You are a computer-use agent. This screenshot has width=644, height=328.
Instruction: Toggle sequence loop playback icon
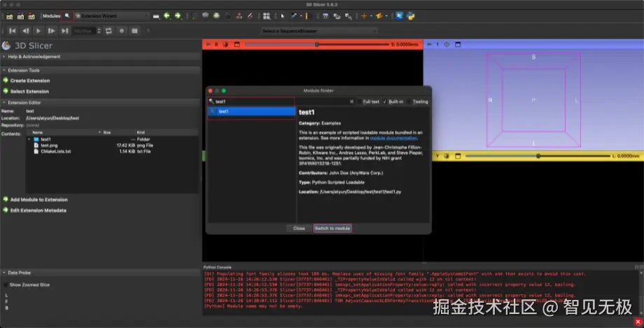108,31
